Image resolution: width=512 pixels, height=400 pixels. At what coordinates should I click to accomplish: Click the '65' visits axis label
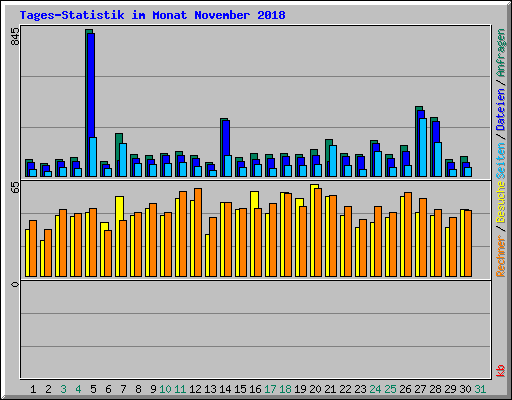click(15, 187)
